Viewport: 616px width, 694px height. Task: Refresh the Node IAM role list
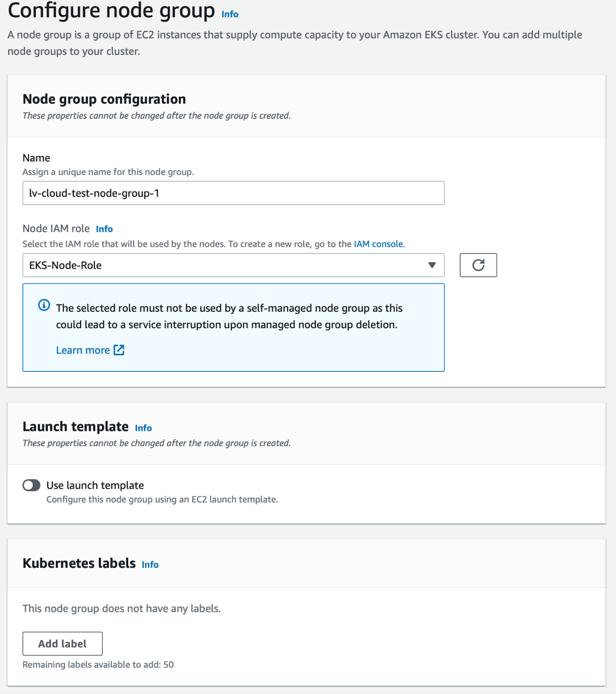(478, 265)
